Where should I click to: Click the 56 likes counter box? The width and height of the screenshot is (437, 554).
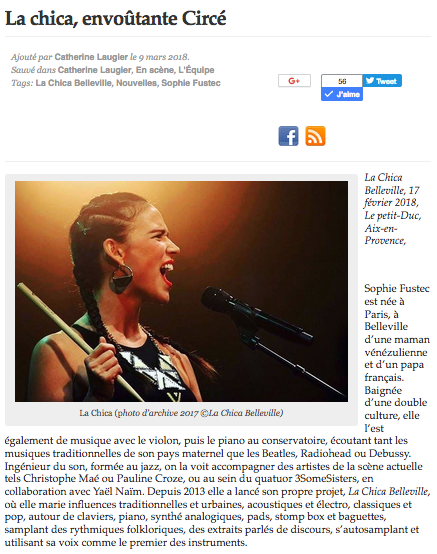(342, 81)
